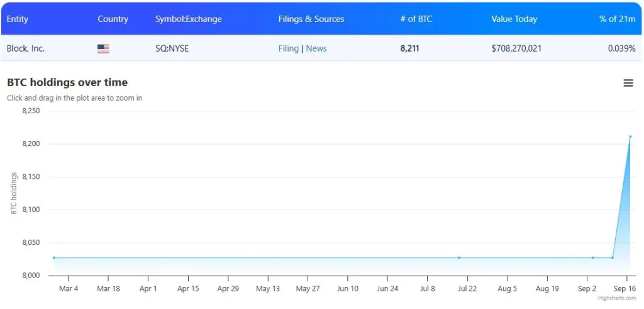Select the % of 21m column header
Viewport: 644px width, 309px height.
[x=618, y=19]
